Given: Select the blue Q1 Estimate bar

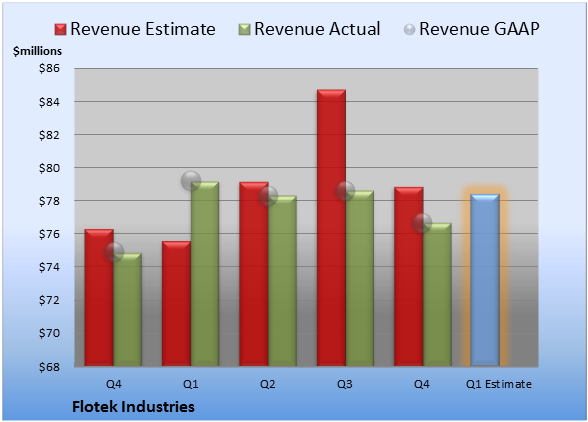Looking at the screenshot, I should point(485,280).
